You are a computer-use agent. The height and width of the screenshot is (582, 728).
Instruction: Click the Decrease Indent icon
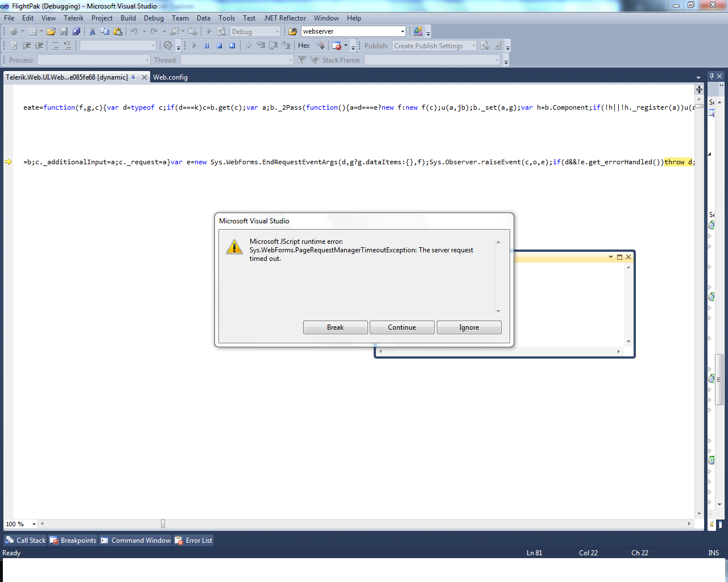pos(27,46)
